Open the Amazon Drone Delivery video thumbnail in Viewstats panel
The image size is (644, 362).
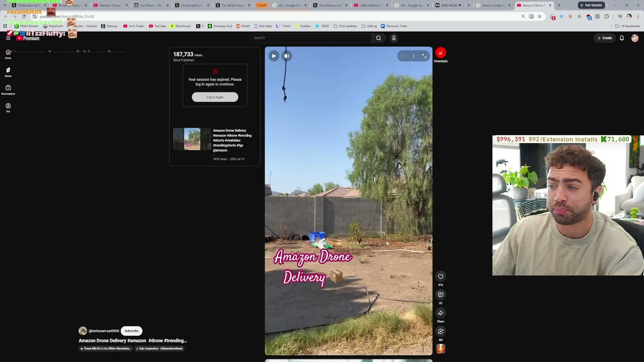pyautogui.click(x=192, y=139)
